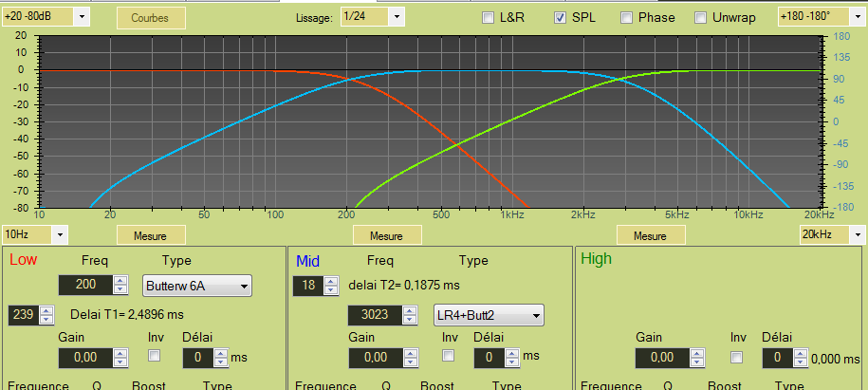Toggle the Low channel Inv checkbox

(x=155, y=355)
